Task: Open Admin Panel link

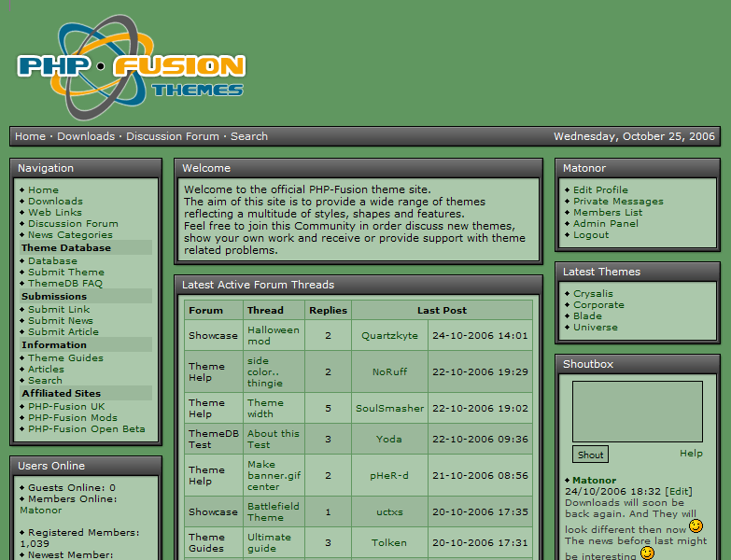Action: pyautogui.click(x=606, y=224)
